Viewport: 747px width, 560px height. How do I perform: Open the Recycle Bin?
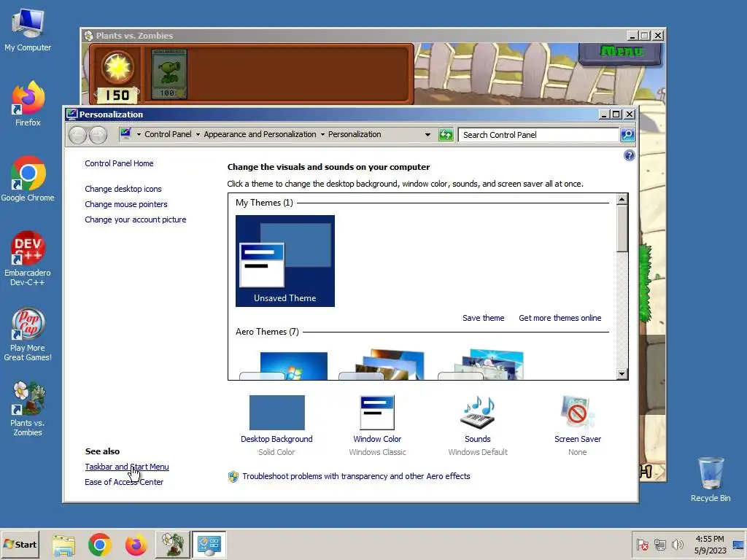[711, 479]
